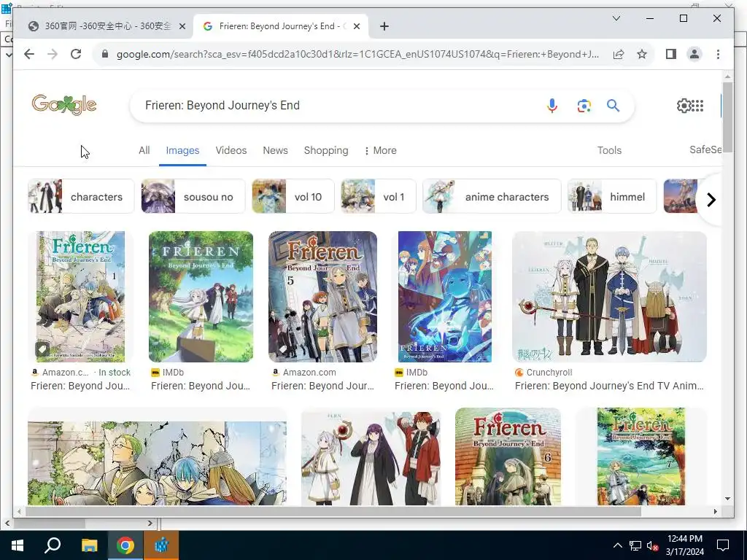Open first Amazon.com In stock source link
This screenshot has width=747, height=560.
81,373
